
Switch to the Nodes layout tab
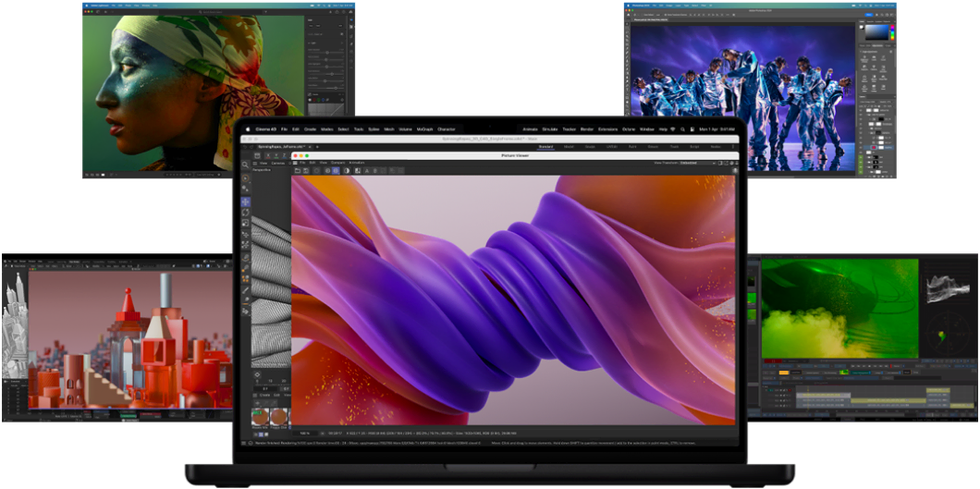coord(716,147)
